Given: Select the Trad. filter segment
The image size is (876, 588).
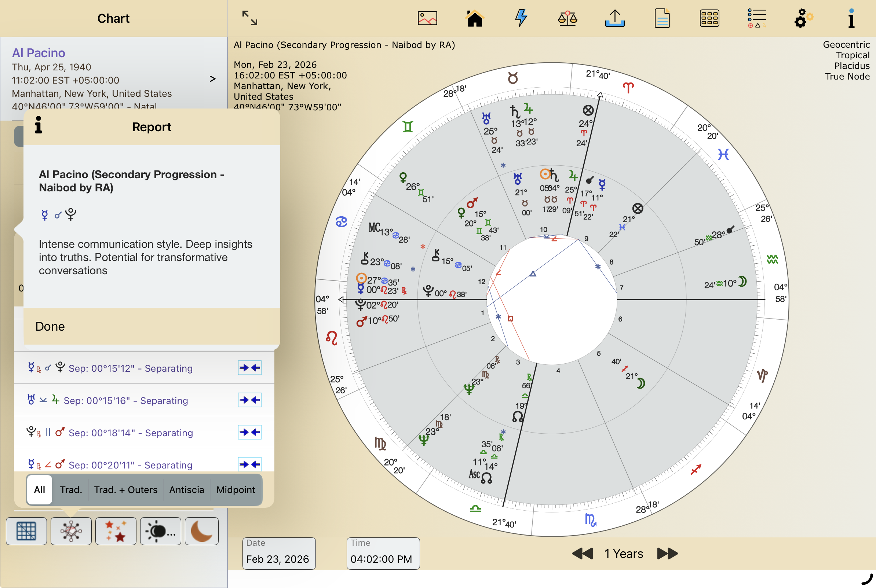Looking at the screenshot, I should (71, 490).
